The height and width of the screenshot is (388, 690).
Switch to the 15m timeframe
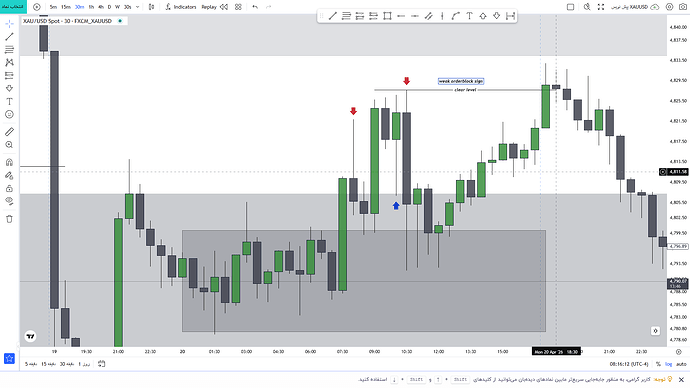[66, 7]
